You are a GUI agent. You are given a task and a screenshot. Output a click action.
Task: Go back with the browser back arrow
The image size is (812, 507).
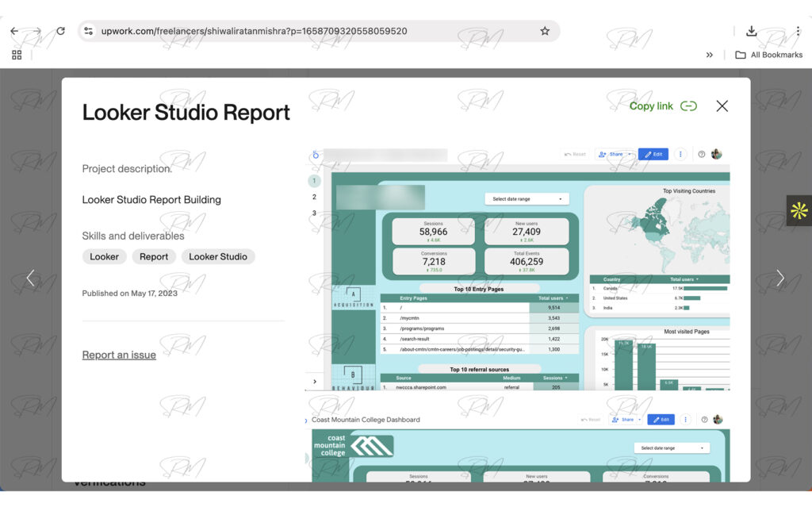click(14, 31)
